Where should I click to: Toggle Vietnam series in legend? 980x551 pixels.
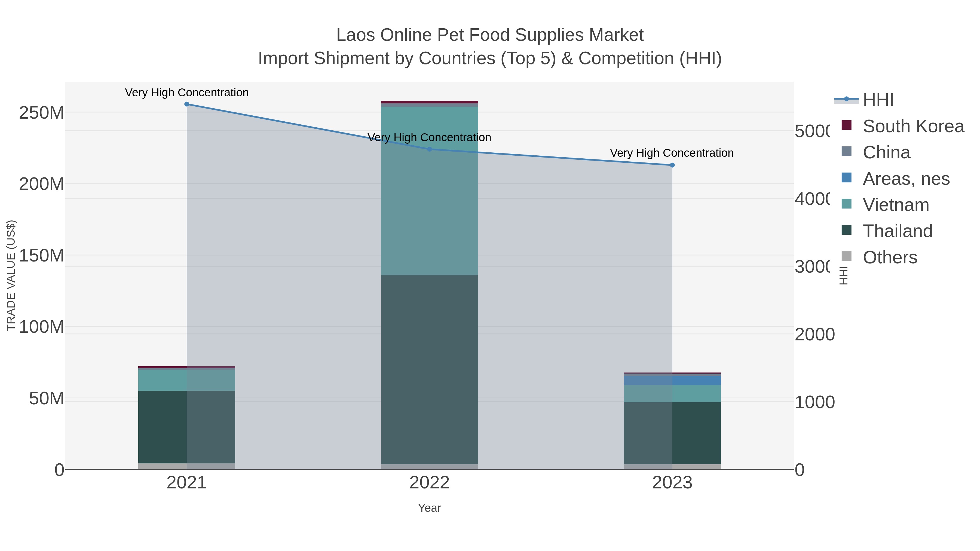[x=885, y=205]
